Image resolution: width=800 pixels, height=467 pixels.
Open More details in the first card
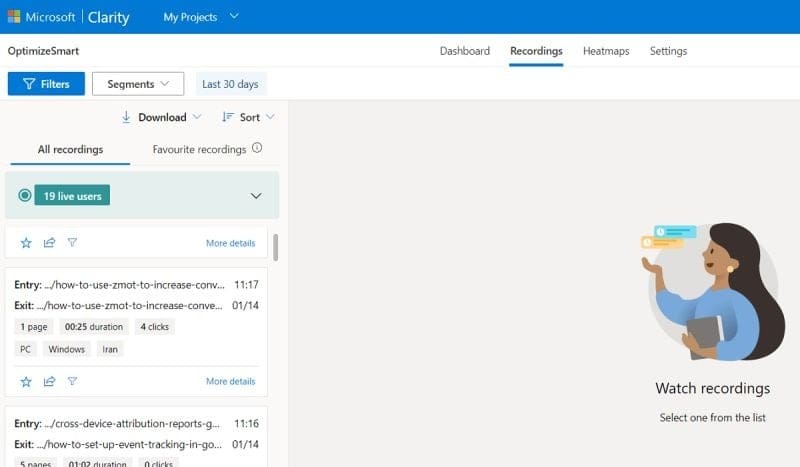pos(231,243)
